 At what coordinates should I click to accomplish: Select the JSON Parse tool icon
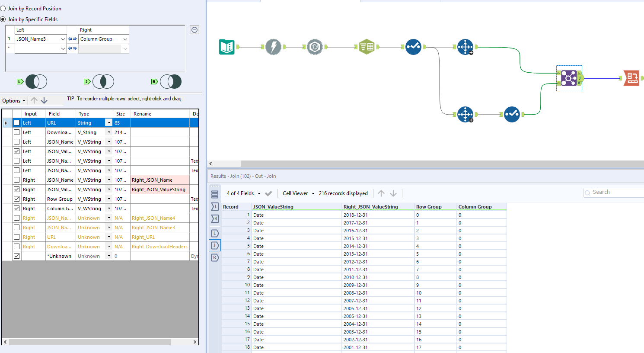(315, 47)
